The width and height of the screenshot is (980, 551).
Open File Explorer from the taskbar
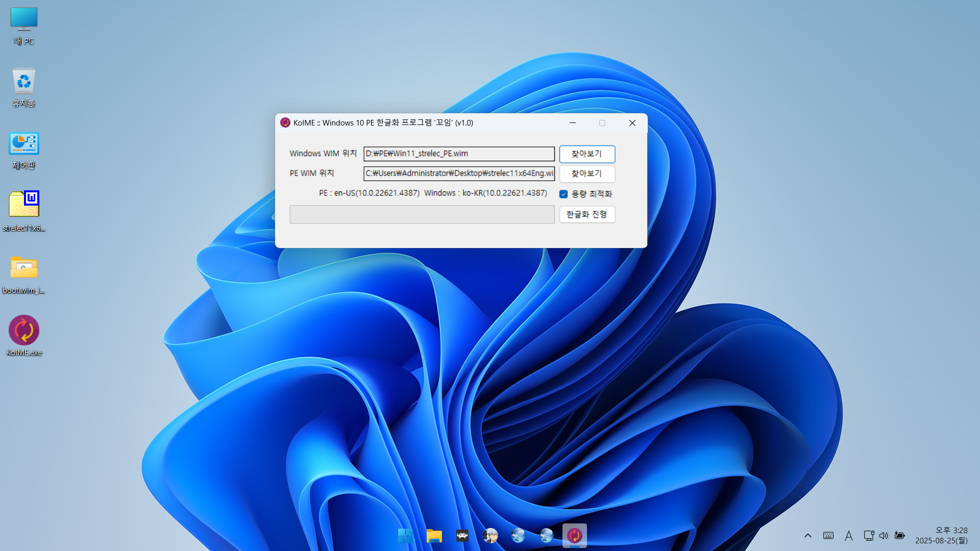434,535
